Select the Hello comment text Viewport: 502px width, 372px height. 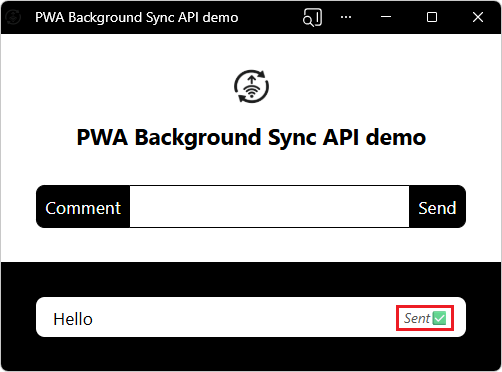click(x=73, y=319)
